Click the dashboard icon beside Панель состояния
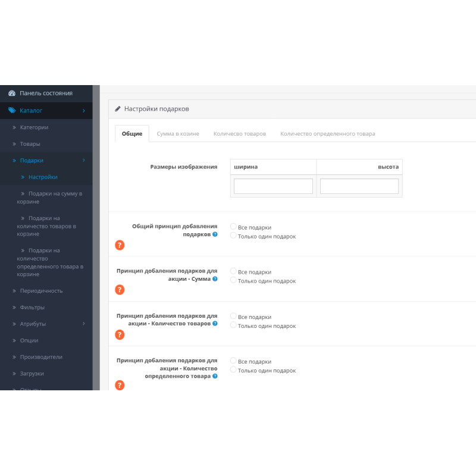This screenshot has width=476, height=476. 11,93
